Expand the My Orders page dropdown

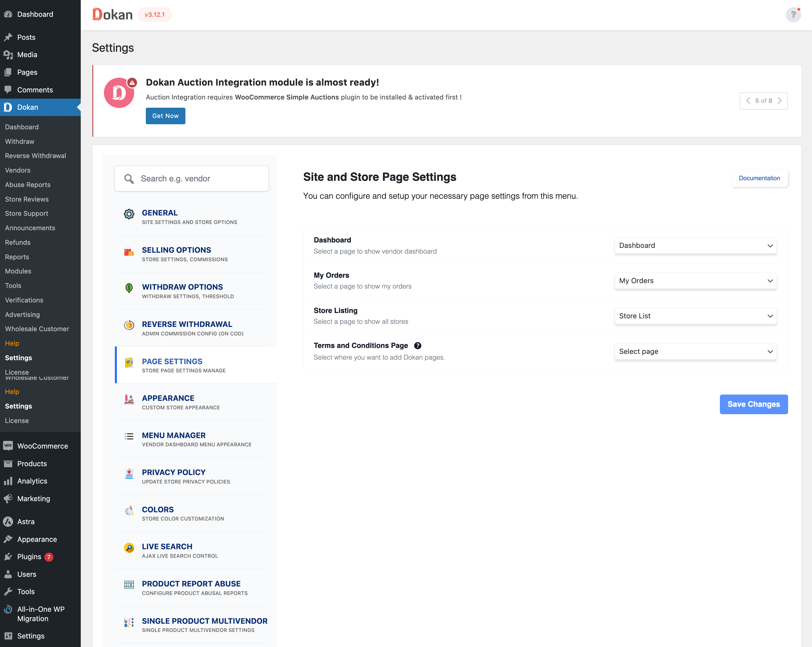(695, 281)
